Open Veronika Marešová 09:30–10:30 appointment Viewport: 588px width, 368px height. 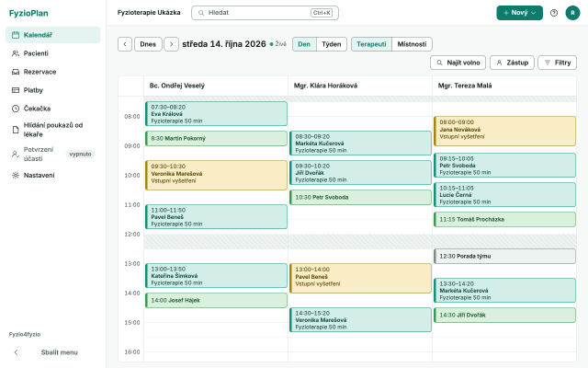click(217, 175)
